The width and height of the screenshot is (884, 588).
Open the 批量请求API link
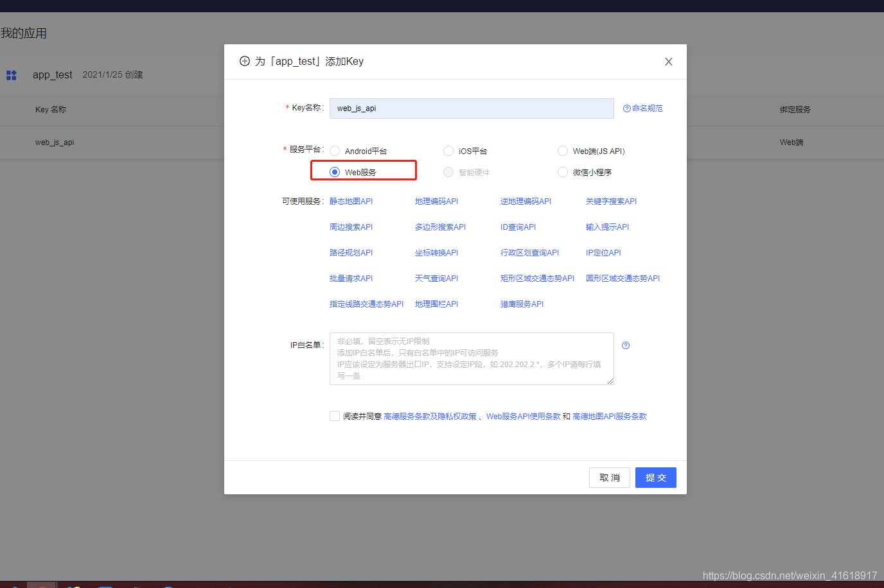351,279
